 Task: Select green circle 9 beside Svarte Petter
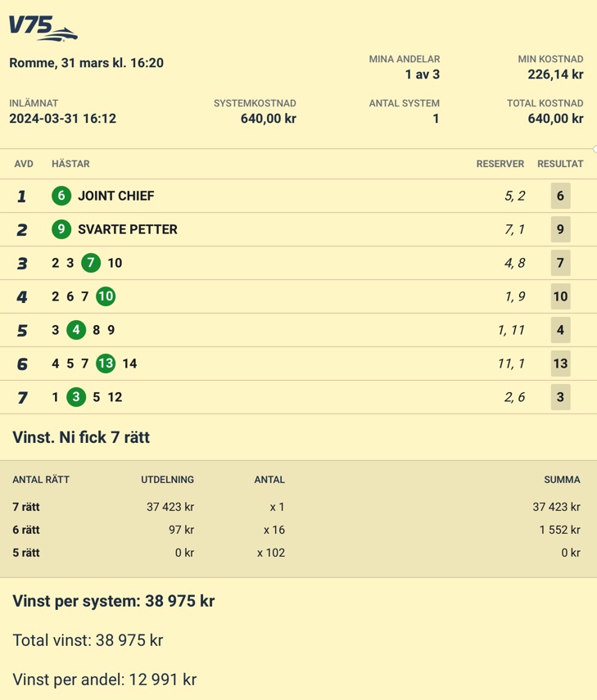[61, 229]
